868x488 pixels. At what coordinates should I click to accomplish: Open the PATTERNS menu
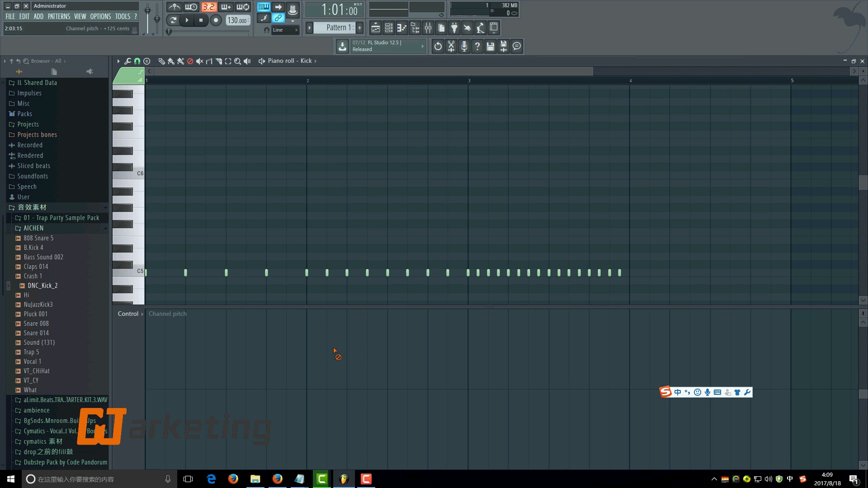[59, 16]
